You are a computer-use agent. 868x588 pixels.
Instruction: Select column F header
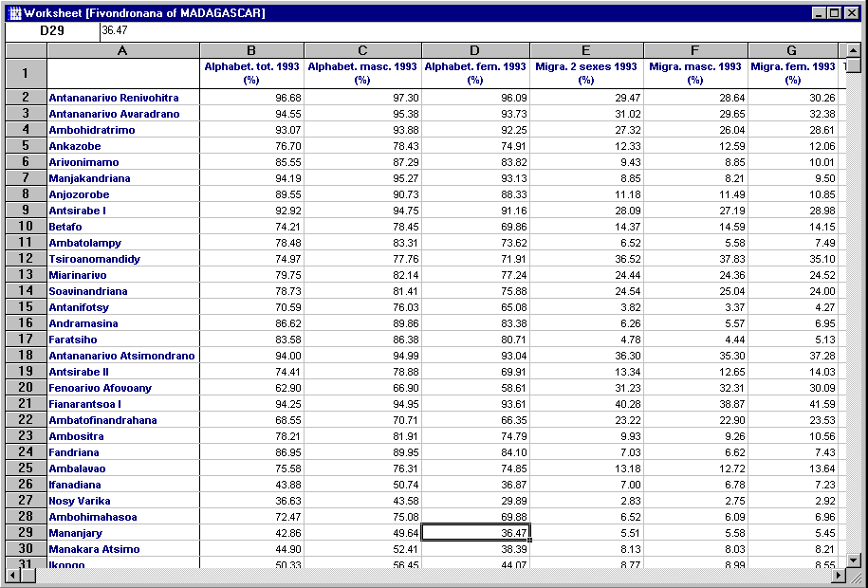pos(695,50)
